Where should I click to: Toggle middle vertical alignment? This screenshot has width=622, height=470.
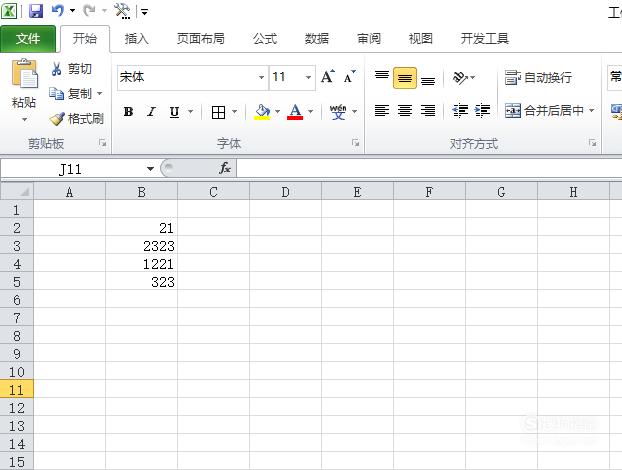[x=405, y=78]
